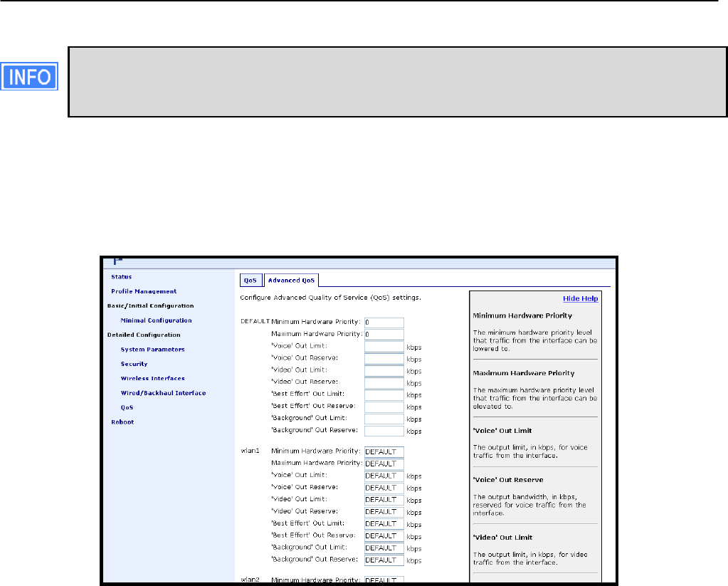Focus DEFAULT 'Video' Out Limit field

coord(384,371)
